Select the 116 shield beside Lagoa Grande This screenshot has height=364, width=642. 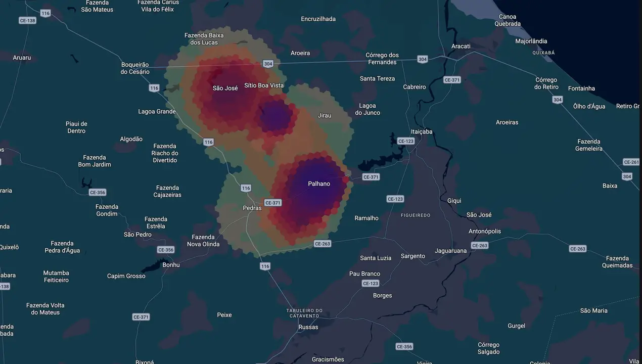pyautogui.click(x=154, y=88)
